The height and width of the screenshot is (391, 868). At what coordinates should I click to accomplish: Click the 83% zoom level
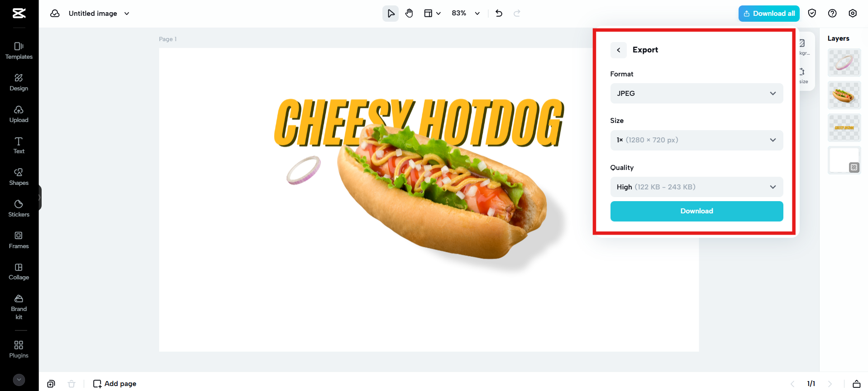pyautogui.click(x=459, y=14)
